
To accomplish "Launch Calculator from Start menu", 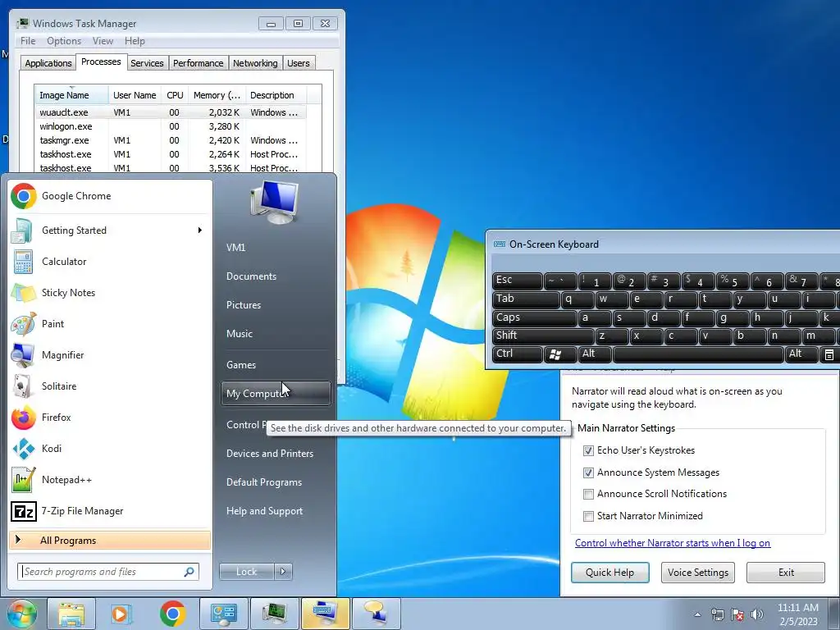I will pyautogui.click(x=110, y=262).
